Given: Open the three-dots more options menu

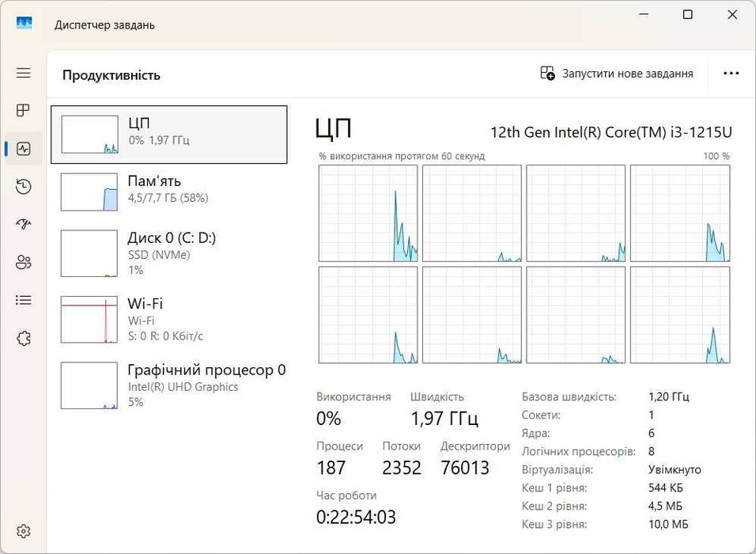Looking at the screenshot, I should coord(731,74).
